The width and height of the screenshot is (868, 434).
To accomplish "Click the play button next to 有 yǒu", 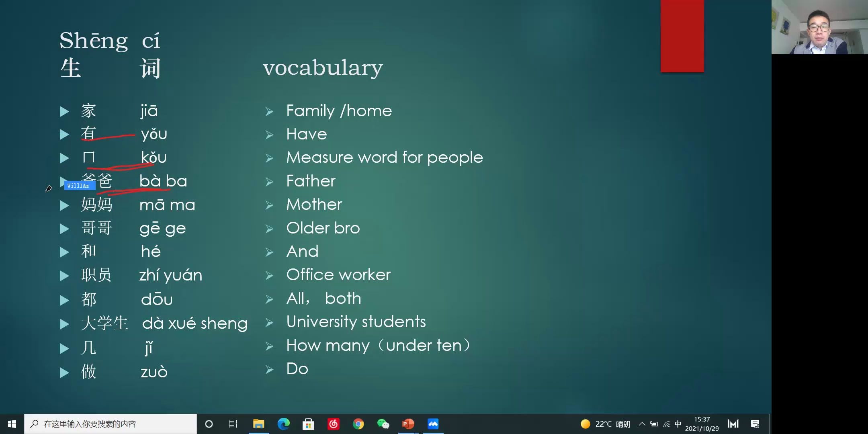I will coord(66,133).
